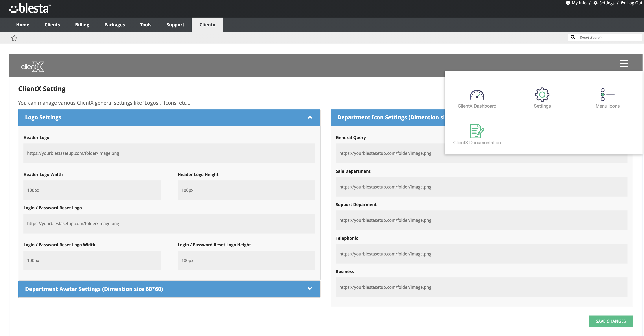644x336 pixels.
Task: Open the Tools menu
Action: click(x=146, y=25)
